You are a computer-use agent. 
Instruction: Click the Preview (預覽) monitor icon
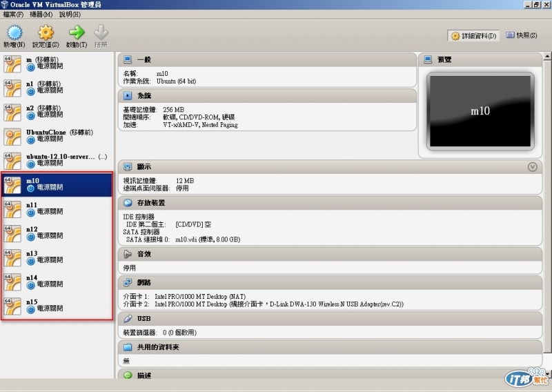[428, 59]
